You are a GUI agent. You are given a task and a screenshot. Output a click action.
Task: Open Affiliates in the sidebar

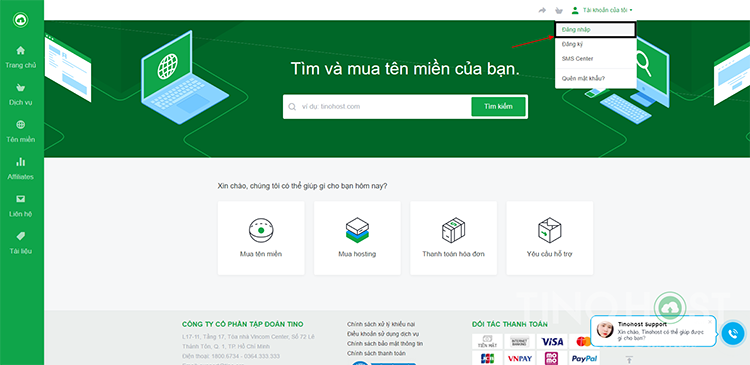(x=21, y=168)
